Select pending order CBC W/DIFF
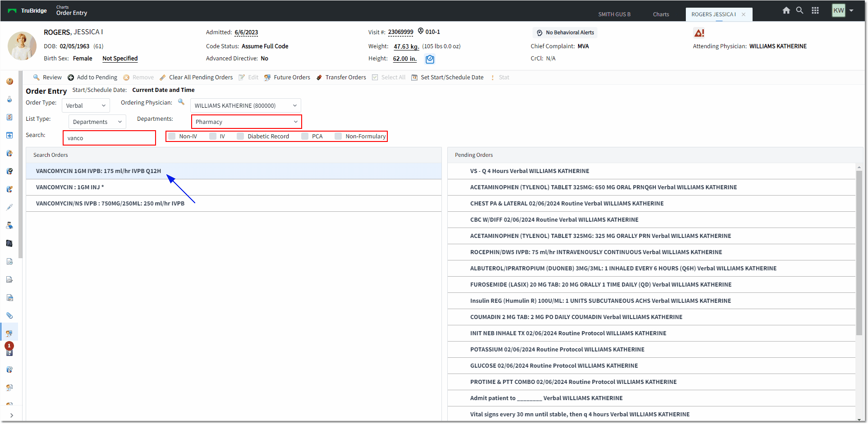Image resolution: width=868 pixels, height=424 pixels. point(652,220)
